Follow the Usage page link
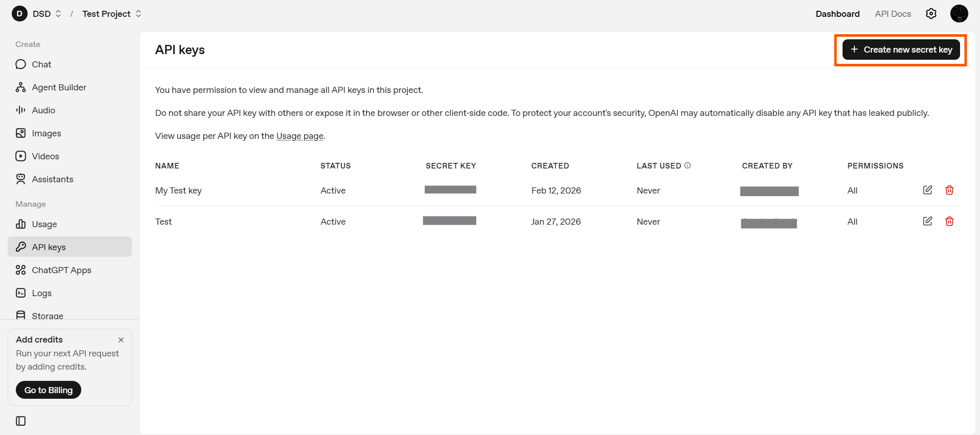 click(x=299, y=136)
